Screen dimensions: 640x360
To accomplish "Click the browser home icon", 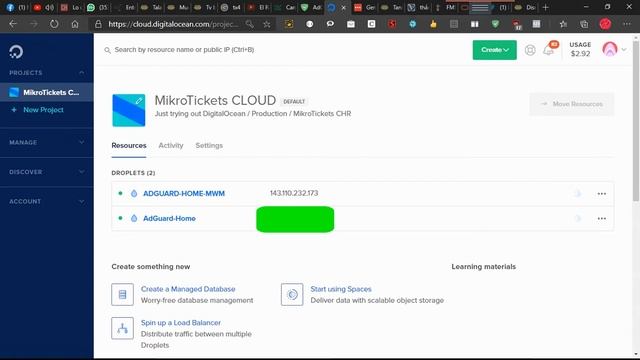I will (75, 24).
